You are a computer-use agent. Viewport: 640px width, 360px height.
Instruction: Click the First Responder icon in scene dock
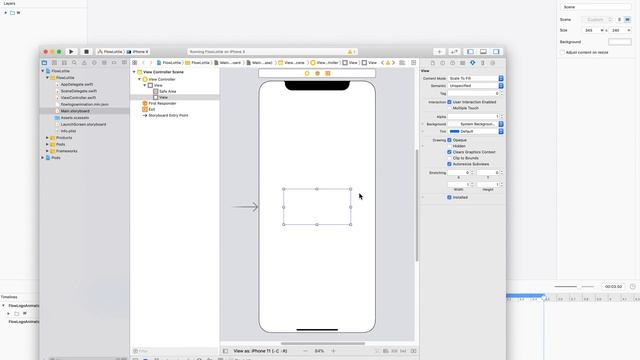pos(317,73)
